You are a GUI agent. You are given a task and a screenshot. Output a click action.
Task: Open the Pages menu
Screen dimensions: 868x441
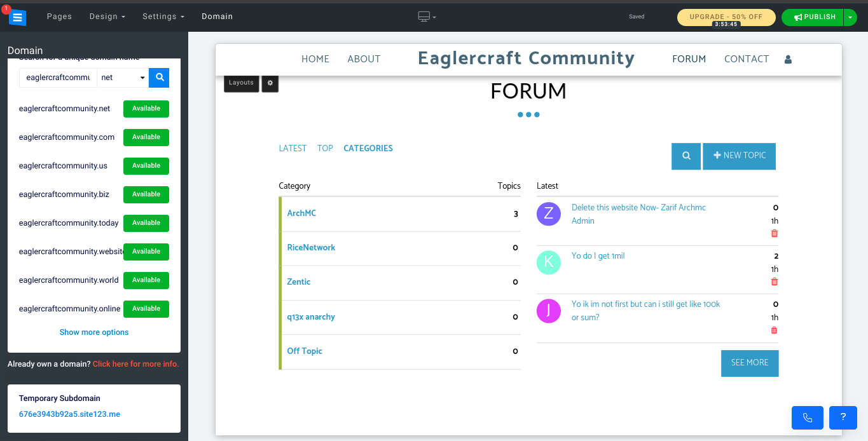[59, 17]
